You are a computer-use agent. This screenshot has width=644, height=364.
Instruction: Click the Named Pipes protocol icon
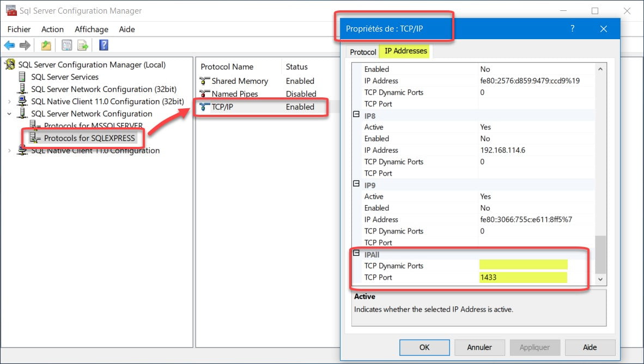point(205,94)
